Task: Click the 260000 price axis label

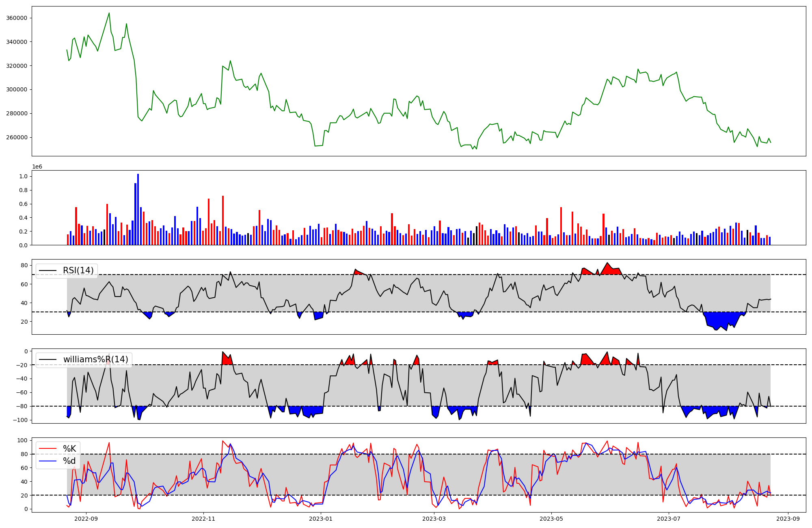Action: click(x=17, y=137)
